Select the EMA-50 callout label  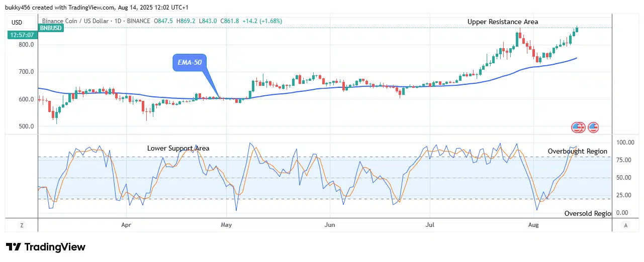(x=190, y=63)
